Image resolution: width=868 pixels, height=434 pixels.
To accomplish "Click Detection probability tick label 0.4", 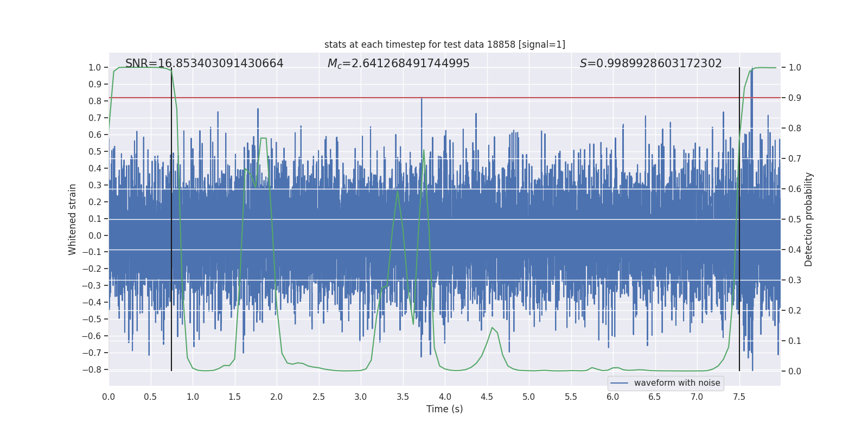I will click(x=795, y=250).
